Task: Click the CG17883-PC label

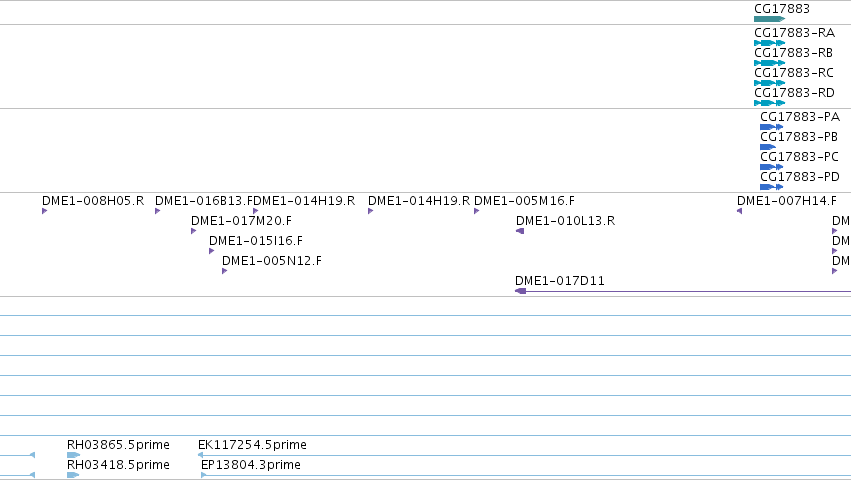Action: pyautogui.click(x=799, y=157)
